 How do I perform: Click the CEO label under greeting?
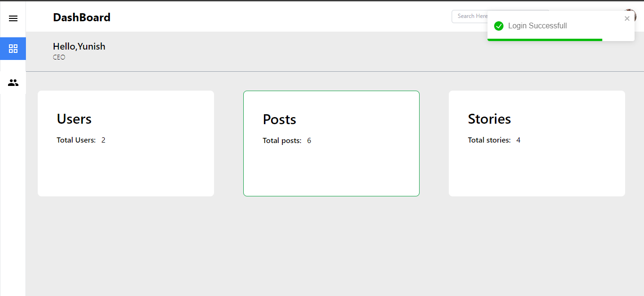tap(59, 57)
